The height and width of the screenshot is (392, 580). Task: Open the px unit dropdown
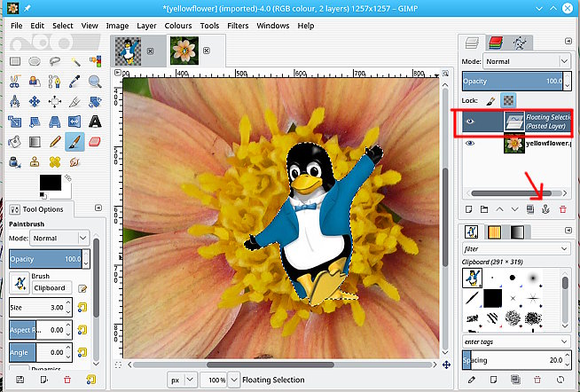point(182,380)
